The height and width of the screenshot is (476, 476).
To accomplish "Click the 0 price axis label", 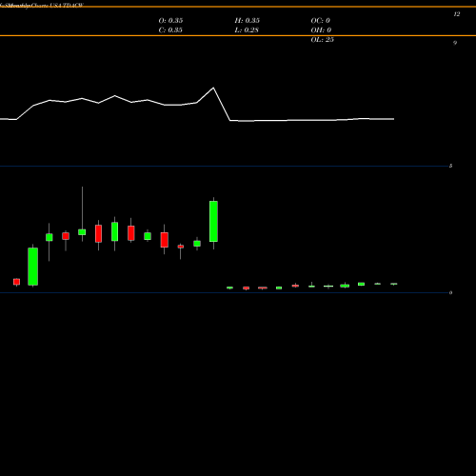I will pyautogui.click(x=450, y=292).
